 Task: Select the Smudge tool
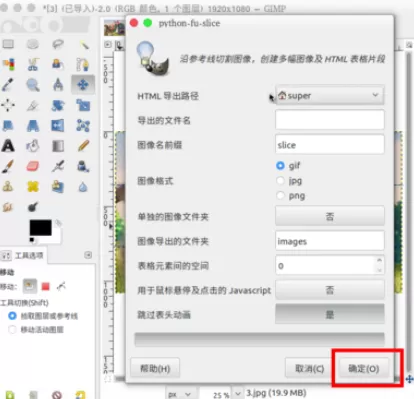pyautogui.click(x=8, y=207)
